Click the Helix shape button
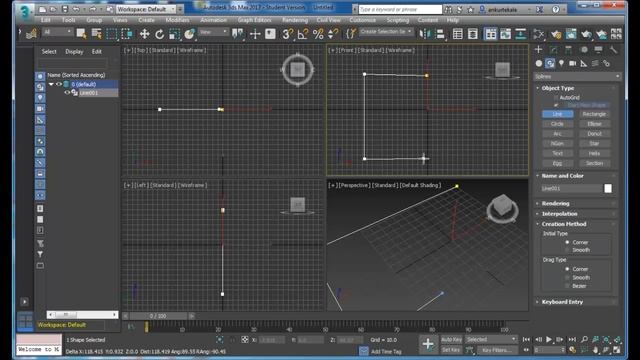The height and width of the screenshot is (360, 640). coord(594,153)
